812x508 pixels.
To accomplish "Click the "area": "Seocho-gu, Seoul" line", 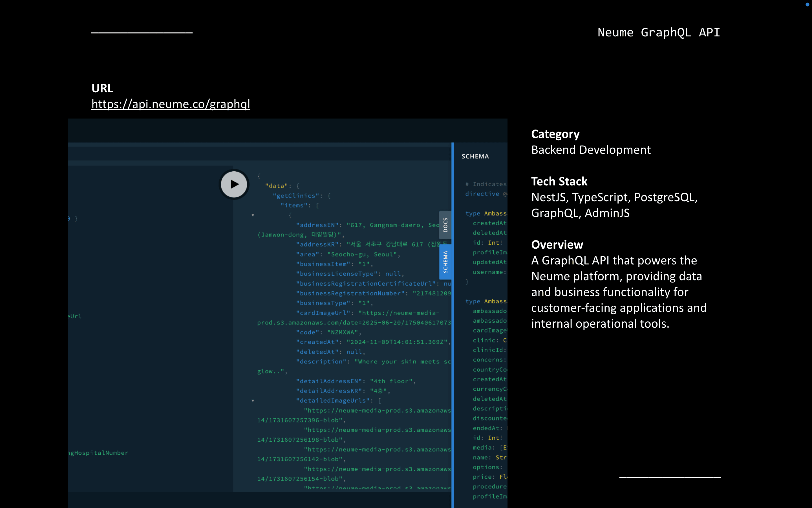I will click(x=348, y=254).
